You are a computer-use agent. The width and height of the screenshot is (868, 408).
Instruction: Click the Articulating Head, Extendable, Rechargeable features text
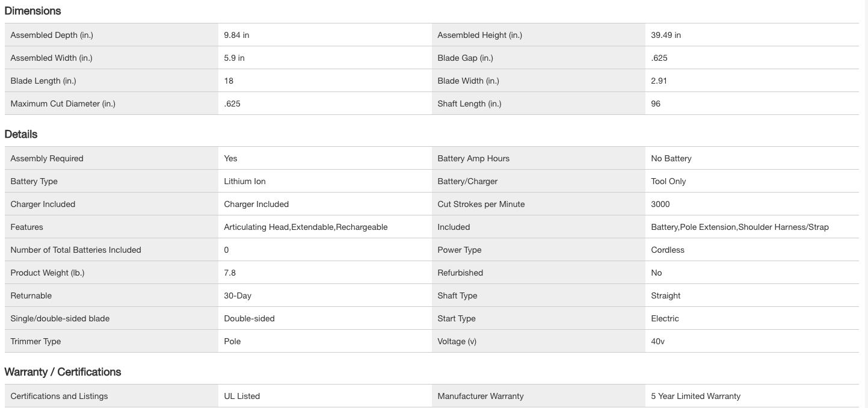[x=306, y=227]
